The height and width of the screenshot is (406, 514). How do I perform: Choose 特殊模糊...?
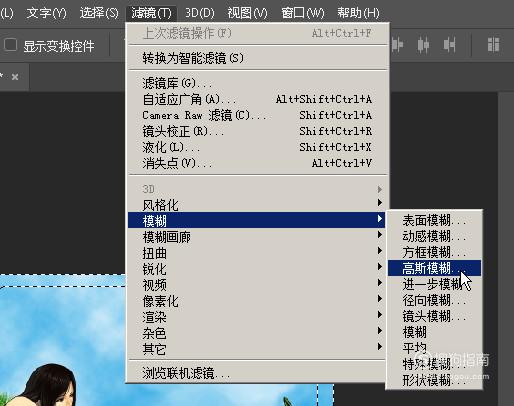tap(434, 364)
